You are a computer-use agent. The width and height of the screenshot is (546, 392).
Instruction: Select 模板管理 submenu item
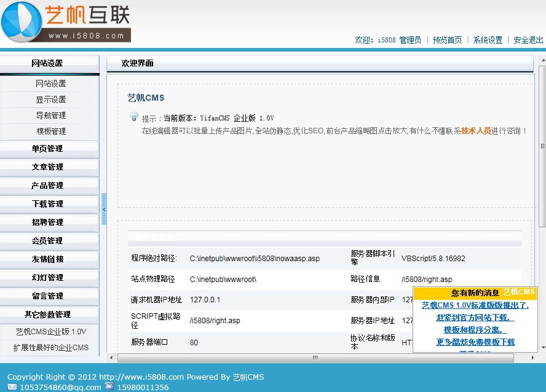51,131
